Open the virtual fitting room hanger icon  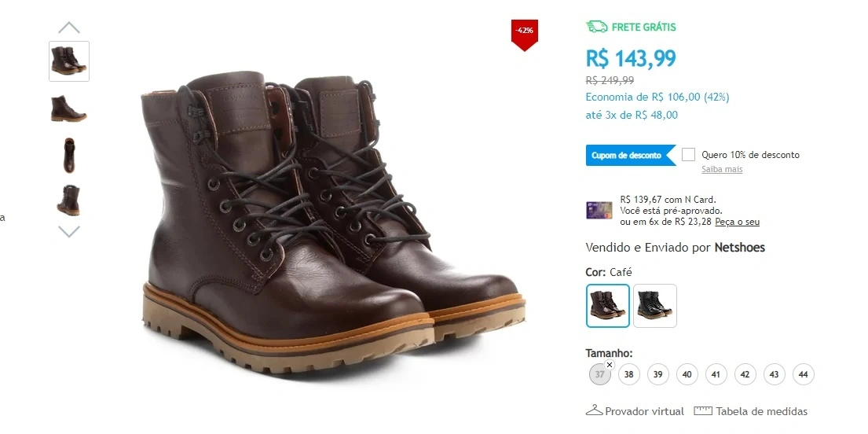(x=594, y=410)
